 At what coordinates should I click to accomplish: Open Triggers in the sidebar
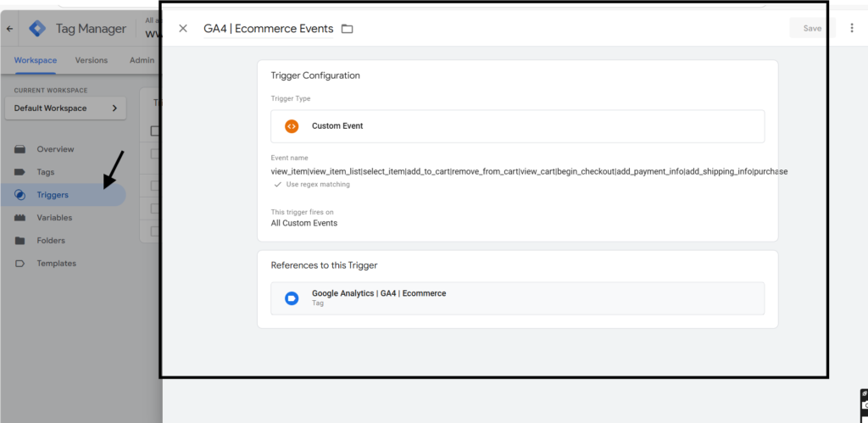(x=63, y=195)
